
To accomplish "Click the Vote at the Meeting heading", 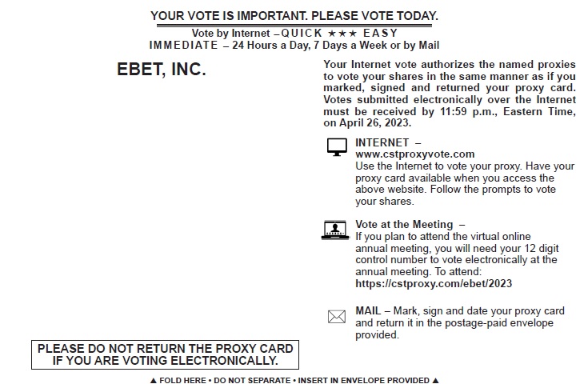I will coord(404,225).
